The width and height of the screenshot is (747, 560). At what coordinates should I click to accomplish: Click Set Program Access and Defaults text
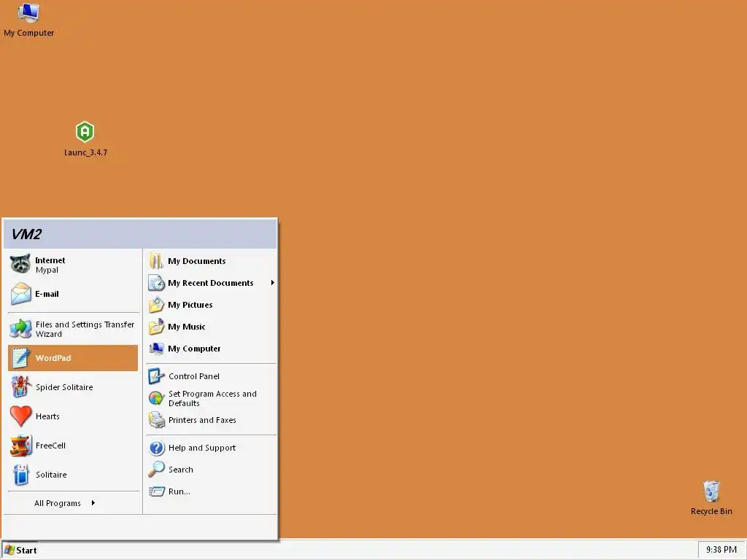[x=212, y=399]
